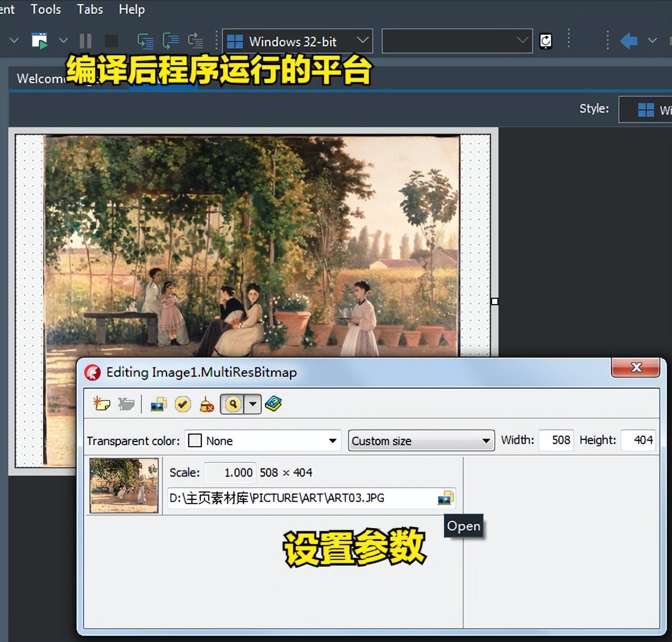This screenshot has width=672, height=642.
Task: Close the MultiResBitmap editor dialog
Action: click(636, 367)
